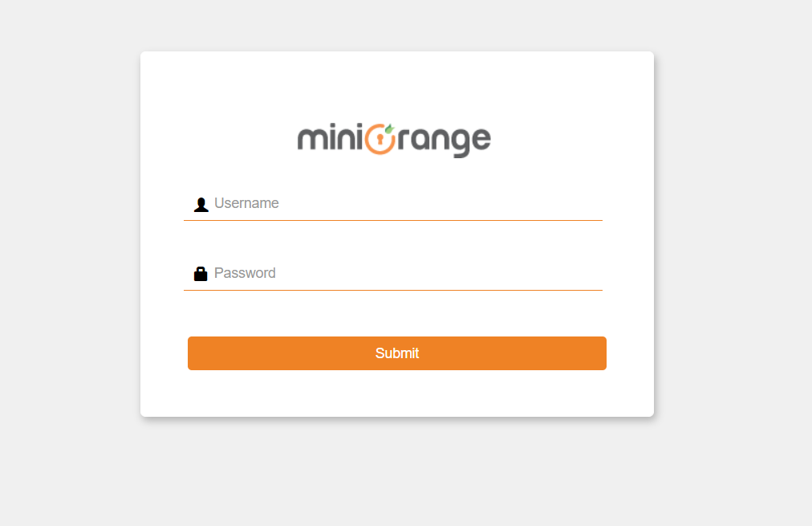Click the white 'Submit' label text
This screenshot has height=526, width=812.
[x=397, y=353]
